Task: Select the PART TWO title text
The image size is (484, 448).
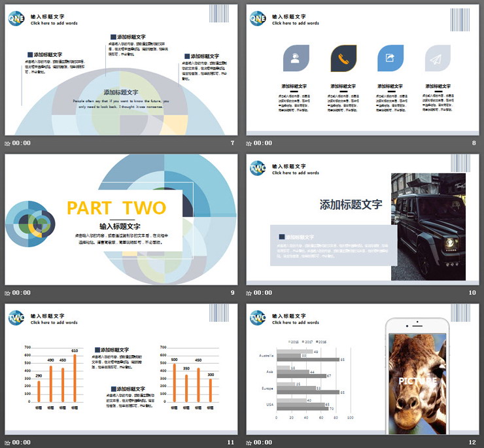Action: tap(117, 208)
